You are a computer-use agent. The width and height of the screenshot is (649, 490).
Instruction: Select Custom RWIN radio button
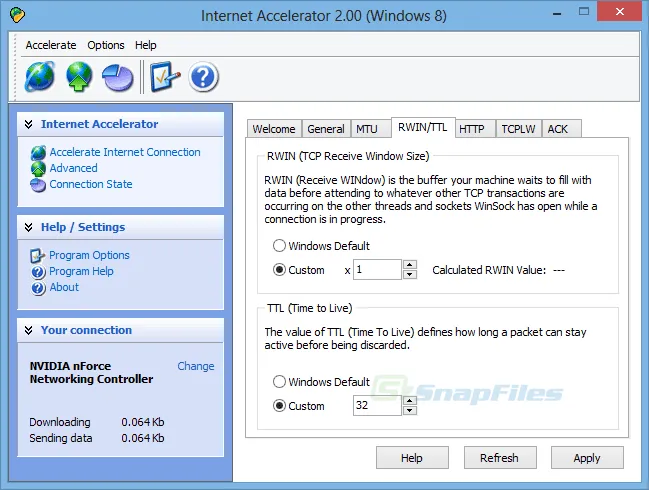pyautogui.click(x=279, y=270)
